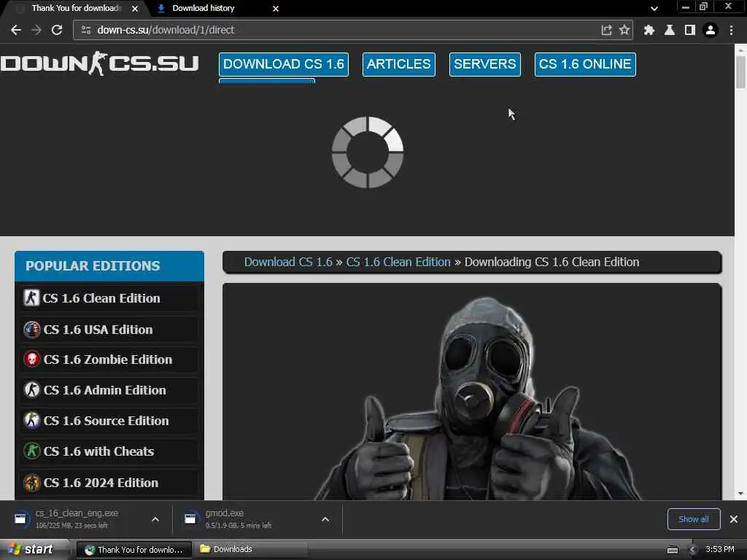
Task: Open the side panel icon
Action: point(690,30)
